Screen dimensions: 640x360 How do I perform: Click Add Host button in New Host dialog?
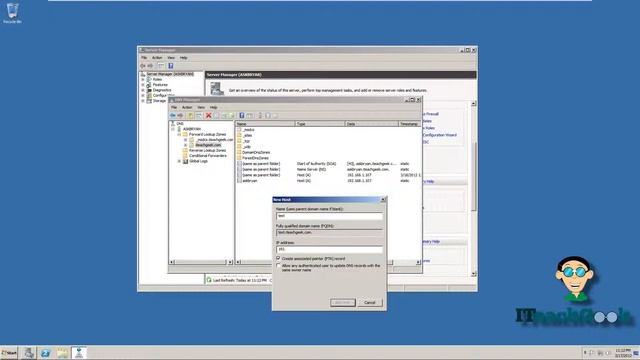(343, 303)
